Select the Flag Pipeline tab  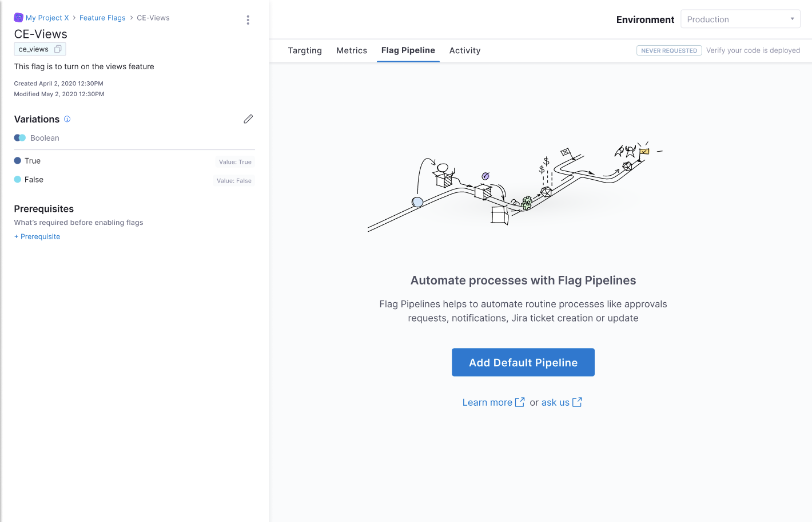(x=408, y=50)
